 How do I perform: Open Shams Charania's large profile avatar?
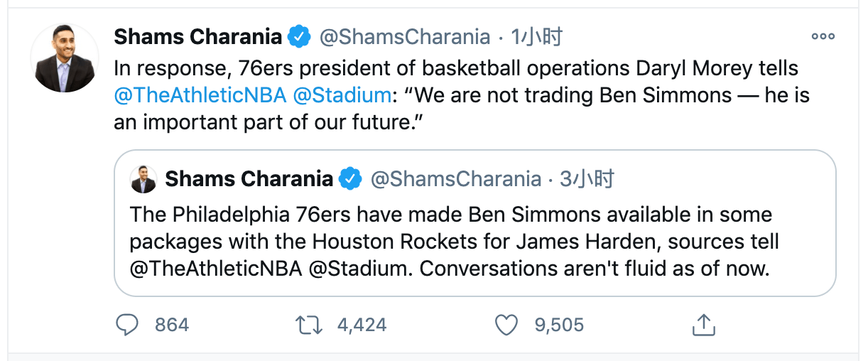65,59
